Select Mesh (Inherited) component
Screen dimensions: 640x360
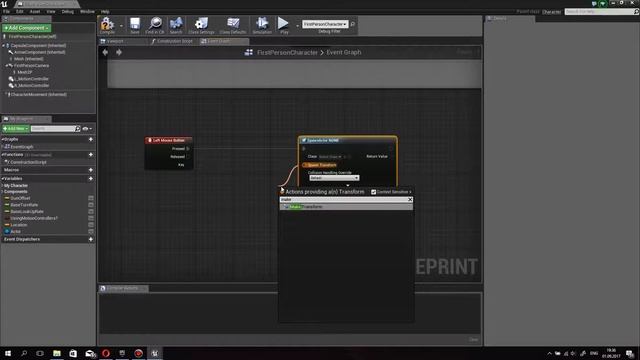29,59
